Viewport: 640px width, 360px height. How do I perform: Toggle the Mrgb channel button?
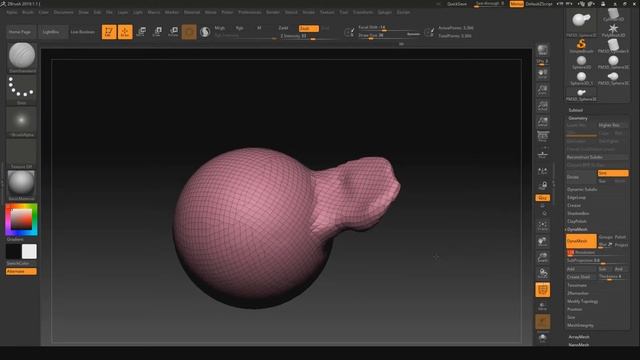coord(220,28)
